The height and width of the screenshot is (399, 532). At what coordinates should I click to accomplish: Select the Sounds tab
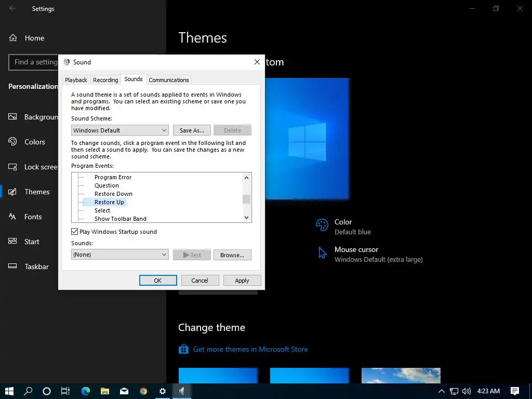click(134, 79)
